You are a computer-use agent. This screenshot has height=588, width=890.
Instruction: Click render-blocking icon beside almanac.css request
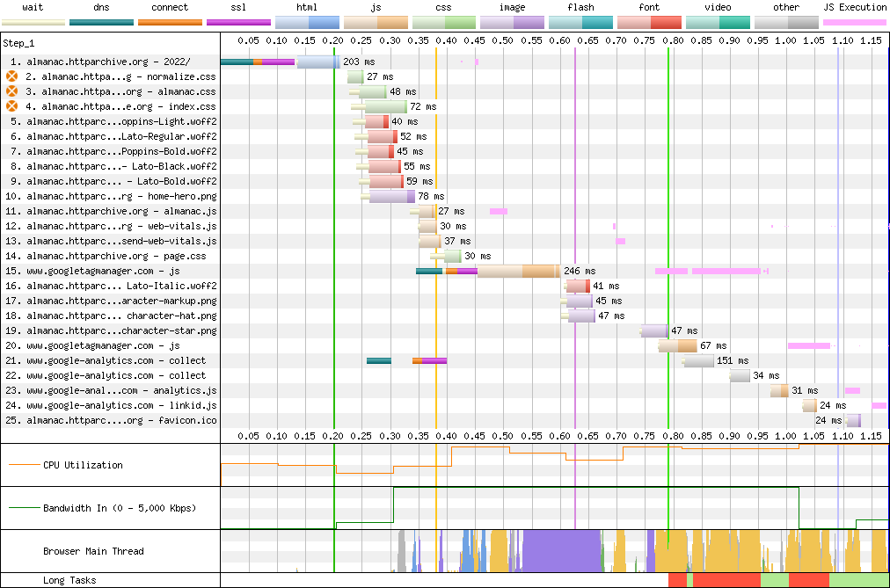click(11, 91)
